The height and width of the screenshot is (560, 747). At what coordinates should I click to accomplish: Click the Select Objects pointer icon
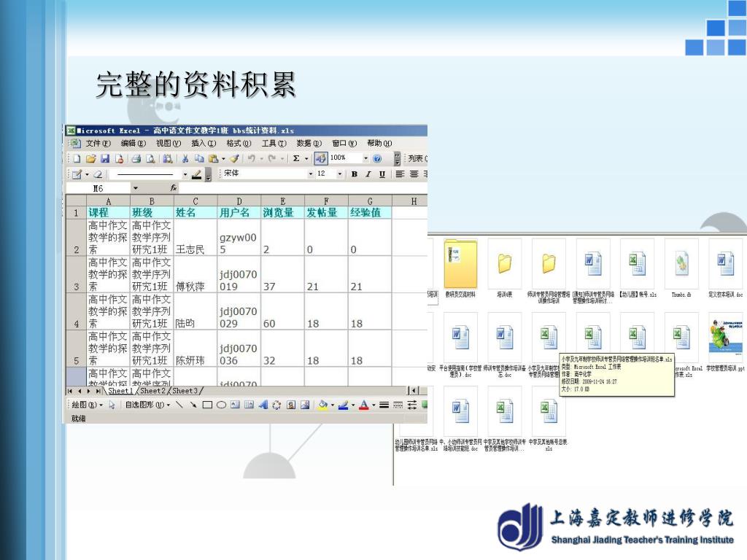pos(112,405)
